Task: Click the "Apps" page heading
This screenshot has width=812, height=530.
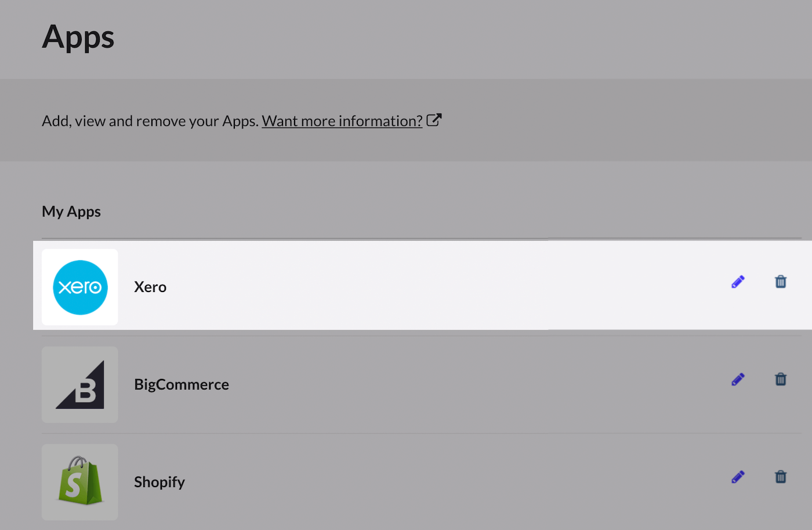Action: point(78,37)
